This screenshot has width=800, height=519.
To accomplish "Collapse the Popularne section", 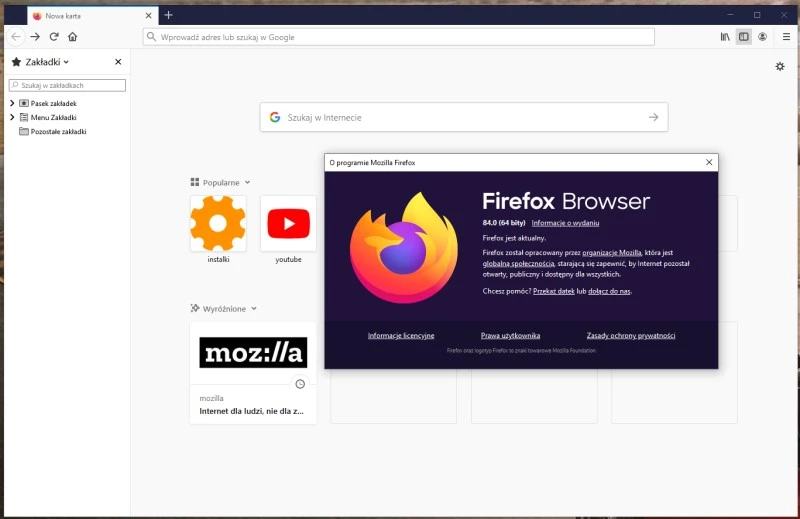I will pos(247,182).
